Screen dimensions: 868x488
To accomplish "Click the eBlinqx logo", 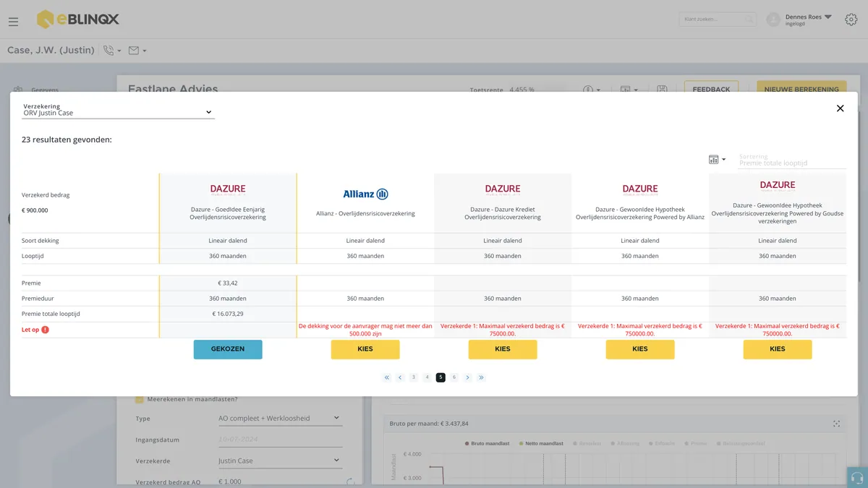I will point(78,20).
